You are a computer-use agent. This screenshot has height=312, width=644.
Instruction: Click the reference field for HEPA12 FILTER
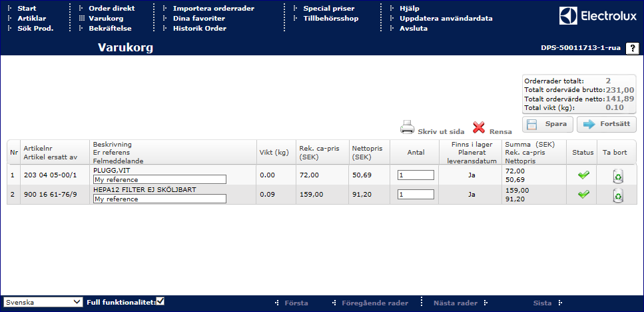[160, 199]
